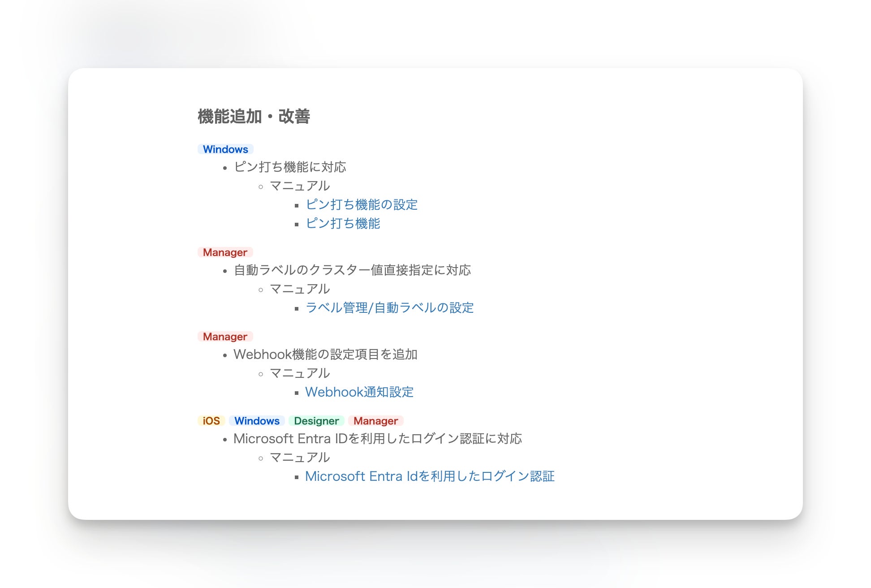This screenshot has width=871, height=588.
Task: Click the 機能追加・改善 heading
Action: pyautogui.click(x=254, y=117)
